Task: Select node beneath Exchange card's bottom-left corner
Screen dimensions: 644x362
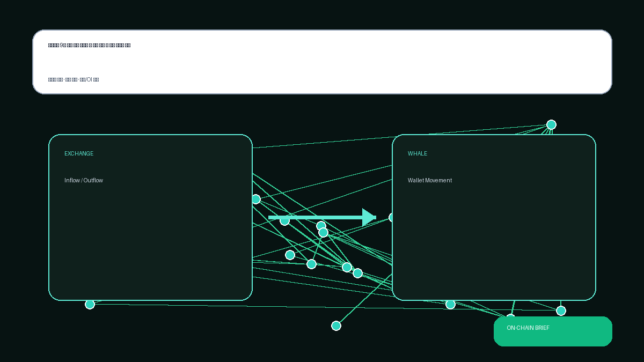Action: click(x=90, y=304)
